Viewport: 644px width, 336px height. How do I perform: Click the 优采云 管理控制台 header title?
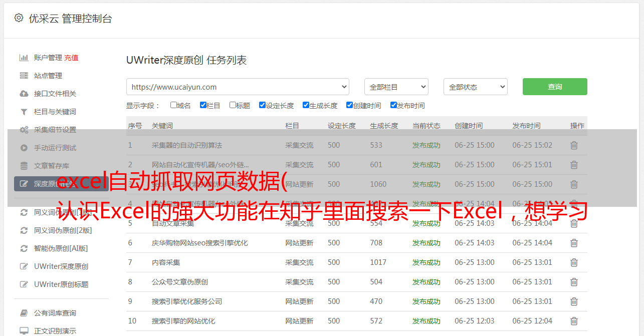tap(70, 19)
